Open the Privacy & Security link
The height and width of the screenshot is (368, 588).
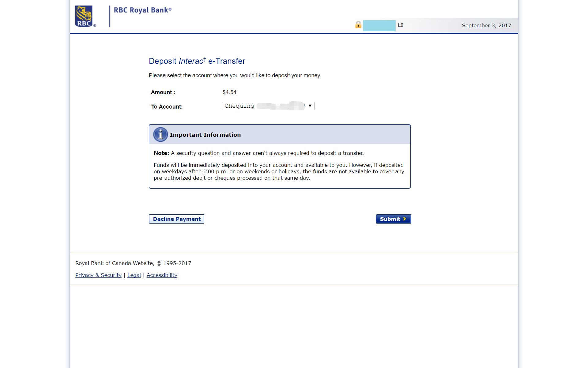coord(98,275)
